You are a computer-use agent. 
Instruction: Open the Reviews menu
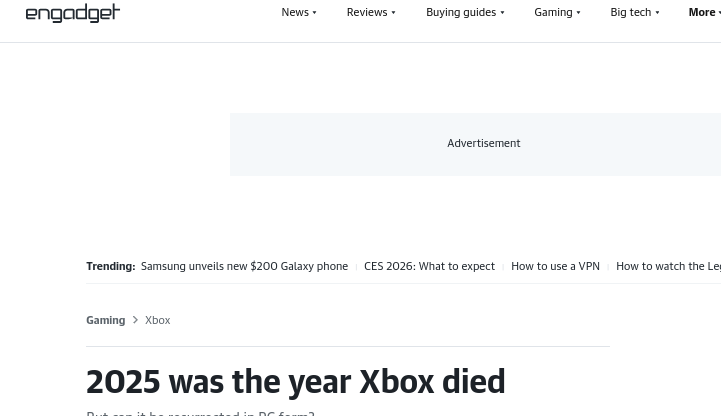click(x=366, y=12)
